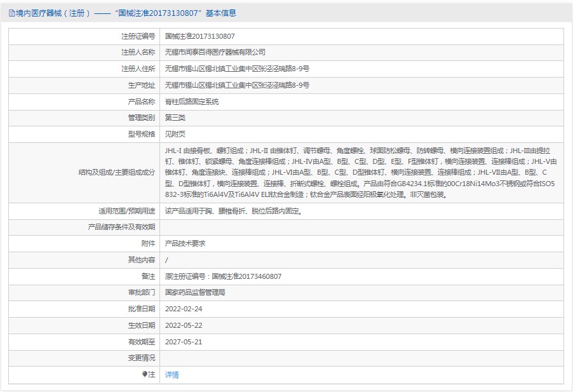Click the 产品名称 row label
Screen dimensions: 573x392
[x=142, y=102]
